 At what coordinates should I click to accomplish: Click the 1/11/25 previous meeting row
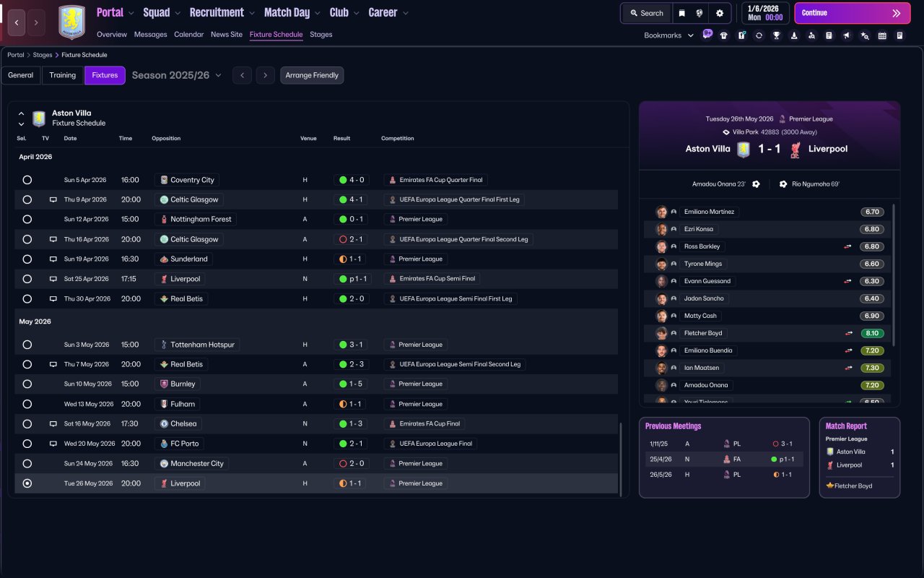point(724,444)
